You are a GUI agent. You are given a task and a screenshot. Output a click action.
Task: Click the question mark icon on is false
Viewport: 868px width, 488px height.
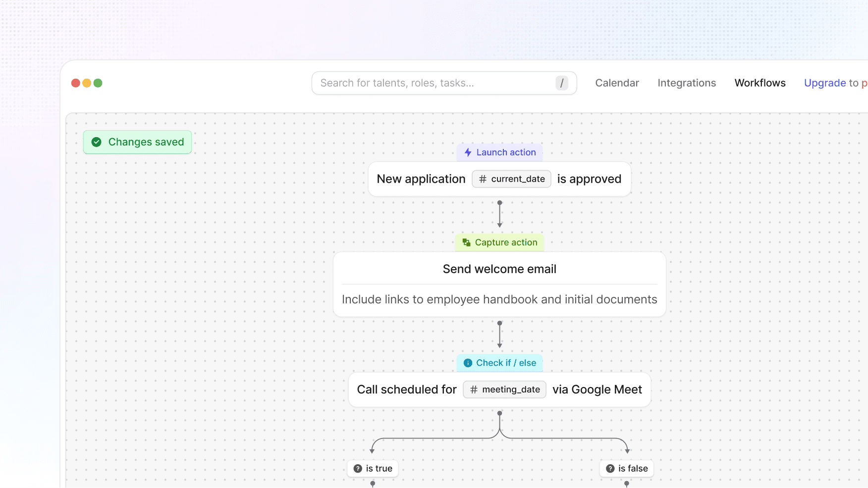[x=610, y=469]
